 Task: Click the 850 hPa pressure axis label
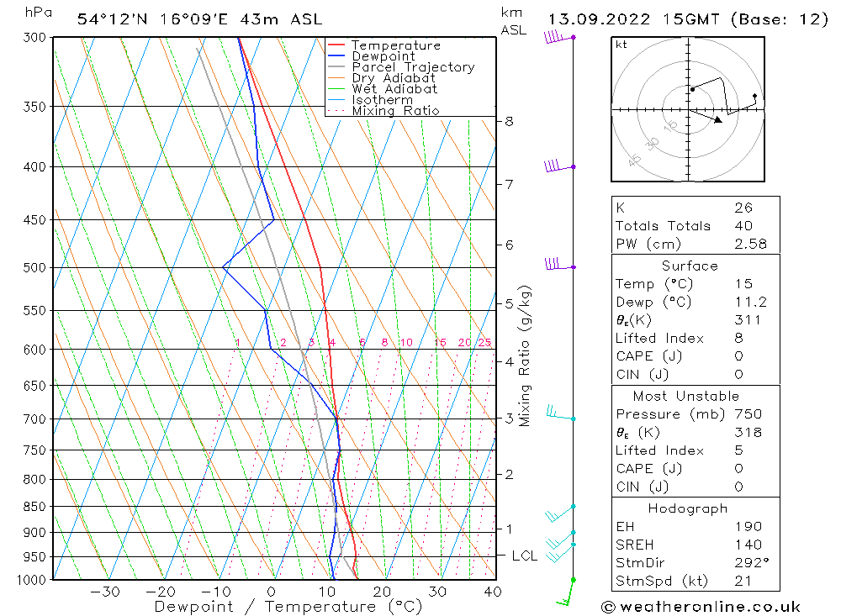(34, 507)
